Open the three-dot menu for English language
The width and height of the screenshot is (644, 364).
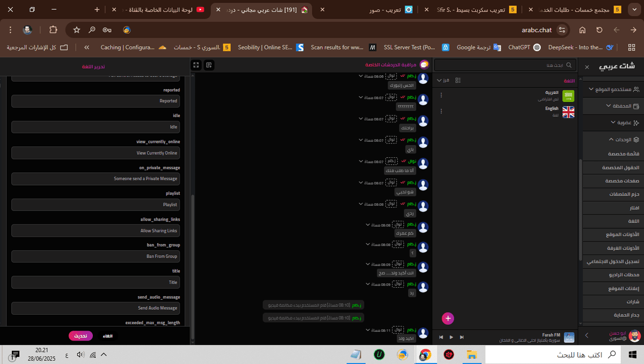441,111
